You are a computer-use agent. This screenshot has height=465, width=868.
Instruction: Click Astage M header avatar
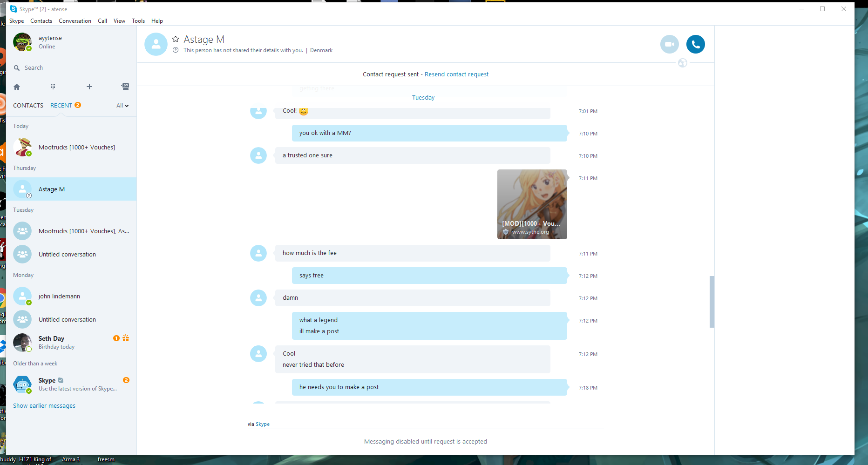tap(156, 44)
